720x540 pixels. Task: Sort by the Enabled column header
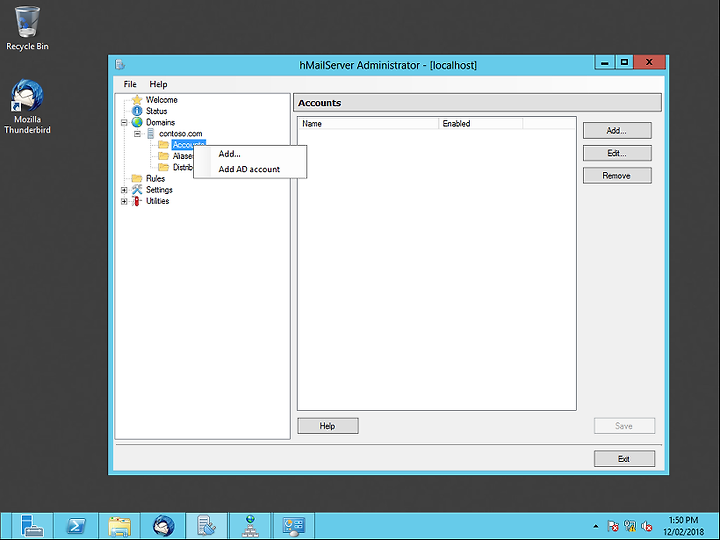click(x=481, y=124)
